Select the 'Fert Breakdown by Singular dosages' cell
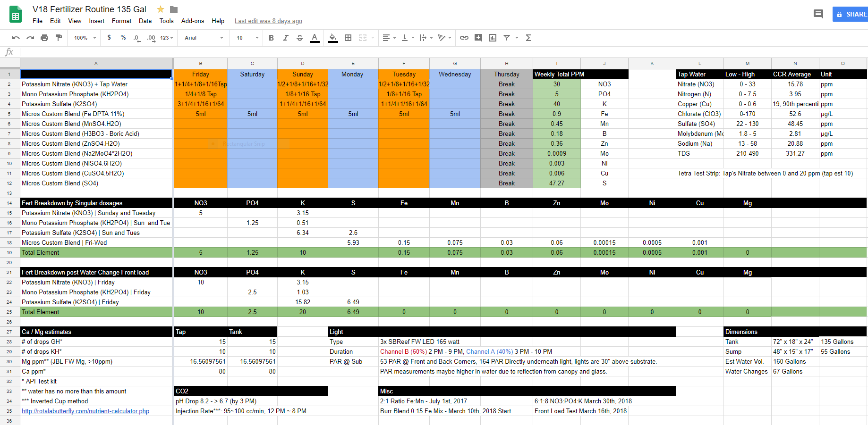 click(x=96, y=203)
